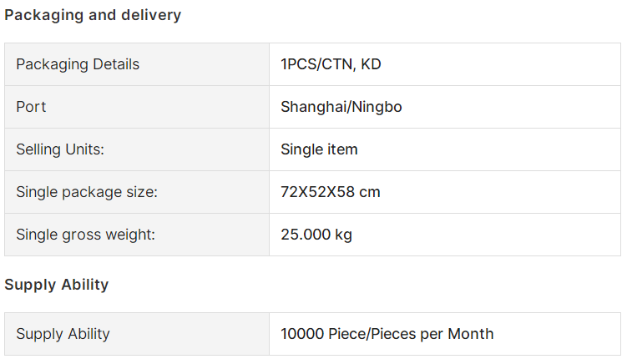Select the Single package size label
Viewport: 627px width, 364px height.
point(87,192)
